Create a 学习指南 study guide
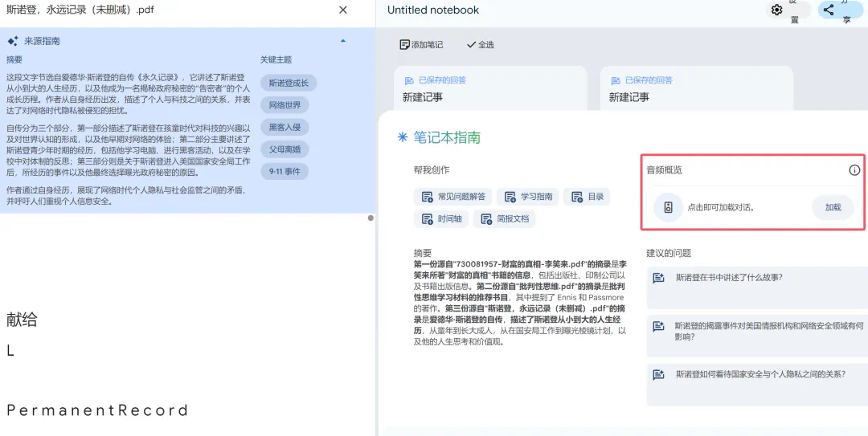Screen dimensions: 868x436 528,197
